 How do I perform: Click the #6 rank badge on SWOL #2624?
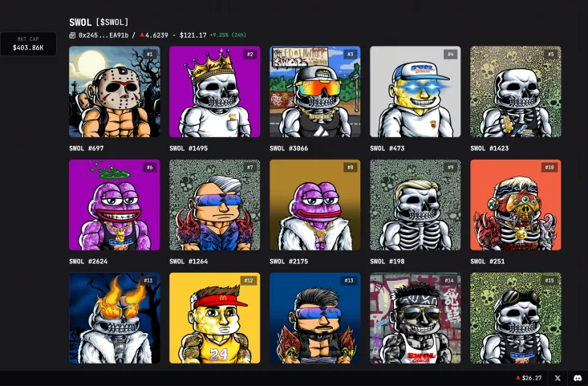click(x=149, y=168)
